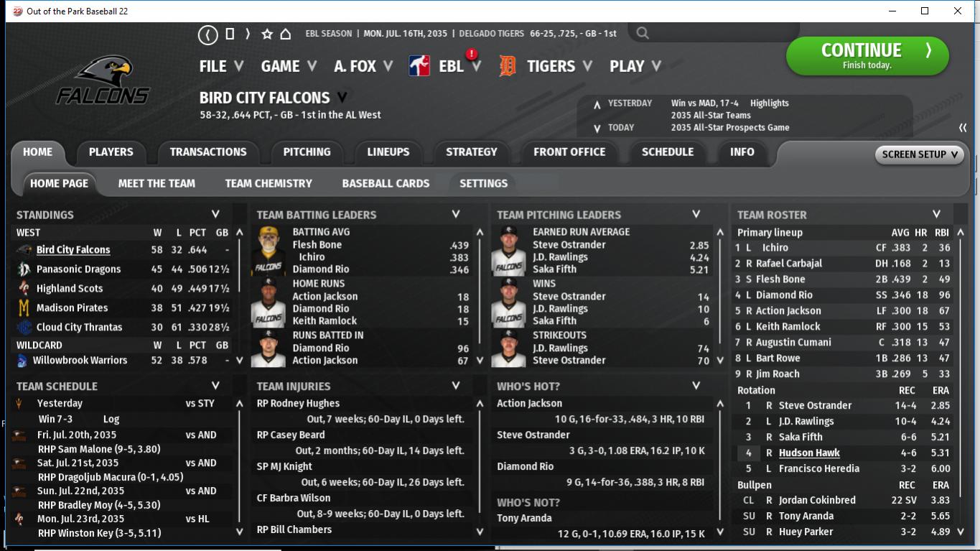Viewport: 980px width, 551px height.
Task: Click opponent logo beside Mon. Jul. 23rd game
Action: (x=20, y=519)
